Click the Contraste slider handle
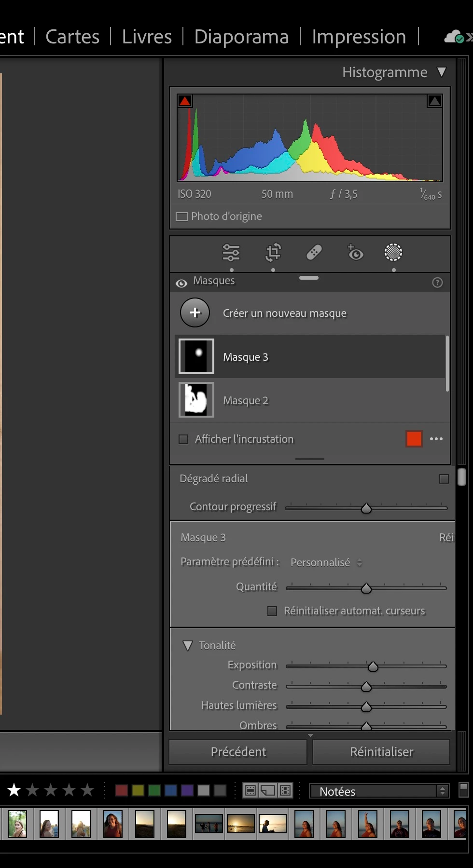473x868 pixels. pos(366,687)
